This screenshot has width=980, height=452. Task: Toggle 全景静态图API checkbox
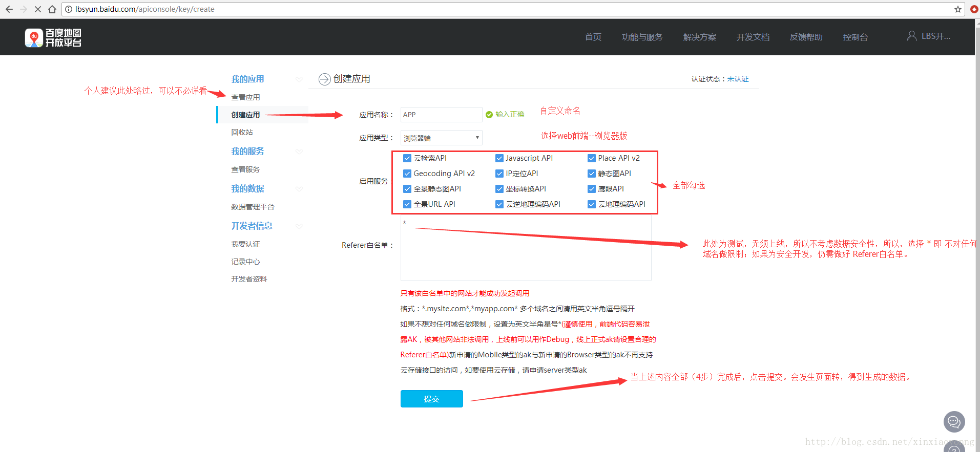coord(407,189)
